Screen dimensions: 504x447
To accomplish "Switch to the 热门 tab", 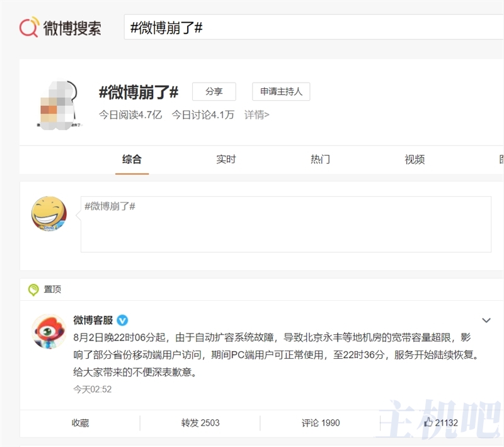I will (x=320, y=160).
